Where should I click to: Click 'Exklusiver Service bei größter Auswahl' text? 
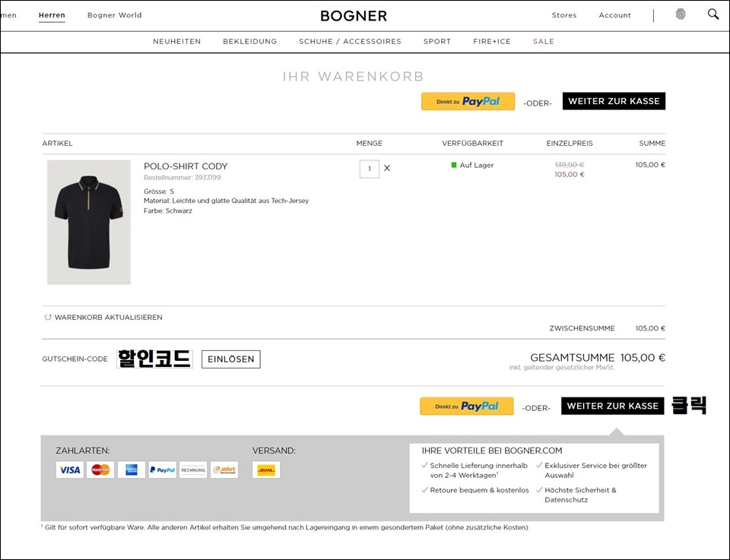[x=596, y=470]
